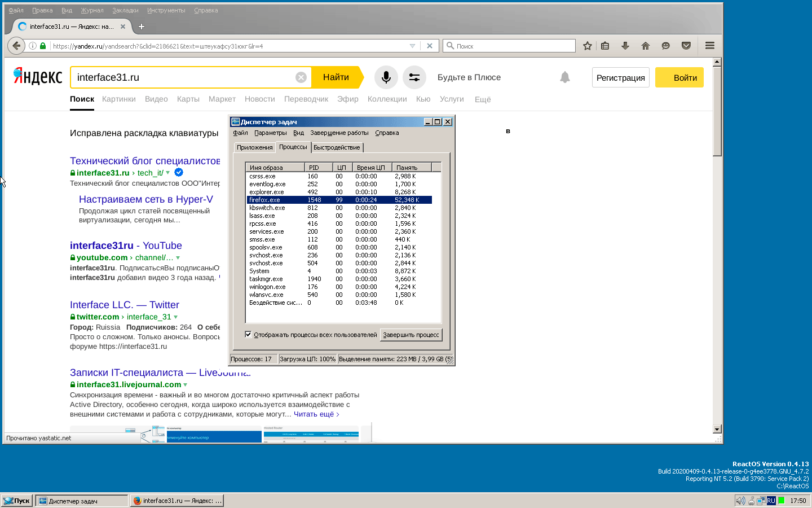Expand dropdown arrow beside twitter.com result
The height and width of the screenshot is (508, 812).
tap(176, 317)
